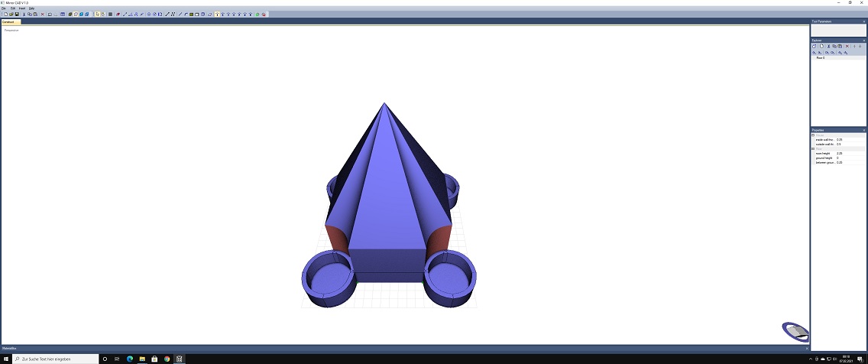Click the New file toolbar icon
Screen dimensions: 868x364
[5, 14]
